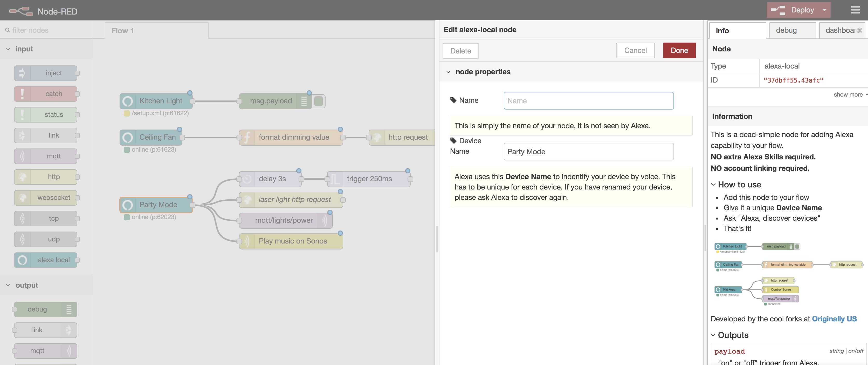Collapse the node properties section
Image resolution: width=868 pixels, height=365 pixels.
pos(448,72)
